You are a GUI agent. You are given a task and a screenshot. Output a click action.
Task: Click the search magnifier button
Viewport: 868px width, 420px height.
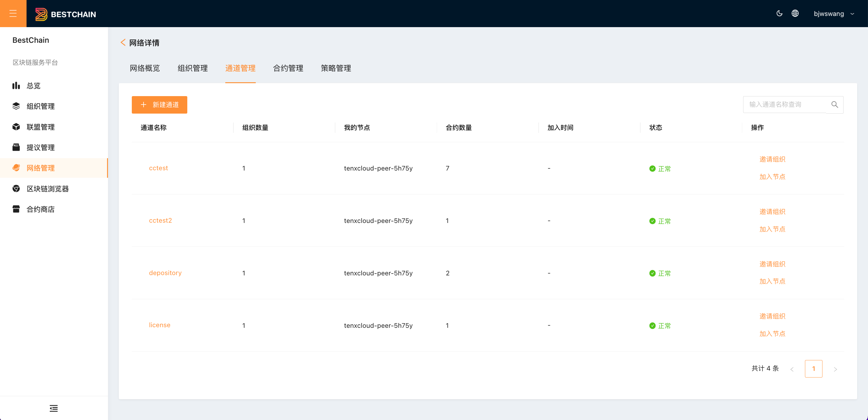click(x=835, y=105)
